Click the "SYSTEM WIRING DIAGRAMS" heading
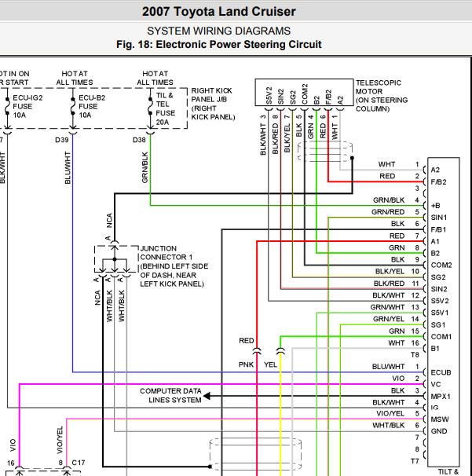The width and height of the screenshot is (472, 476). (x=219, y=31)
